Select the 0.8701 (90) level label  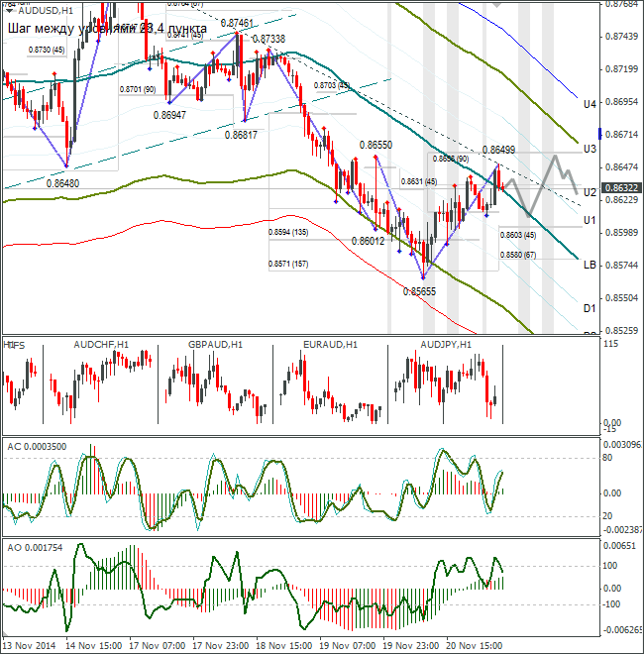point(138,89)
